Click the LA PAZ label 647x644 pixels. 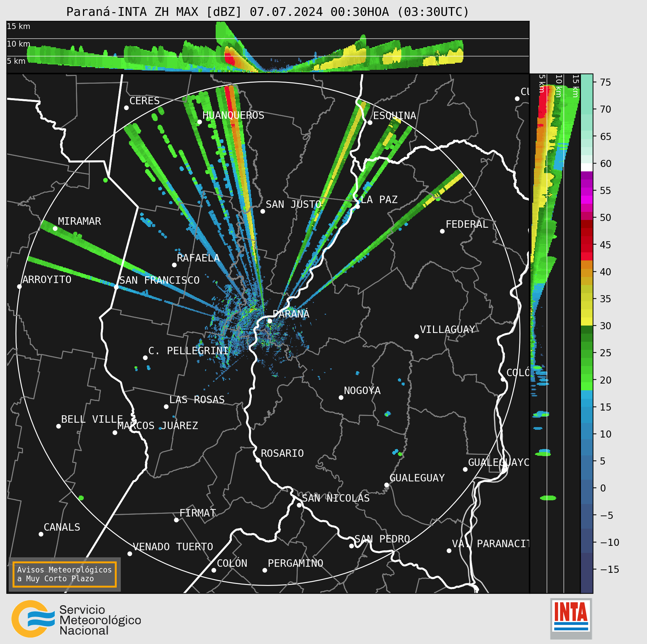(379, 200)
